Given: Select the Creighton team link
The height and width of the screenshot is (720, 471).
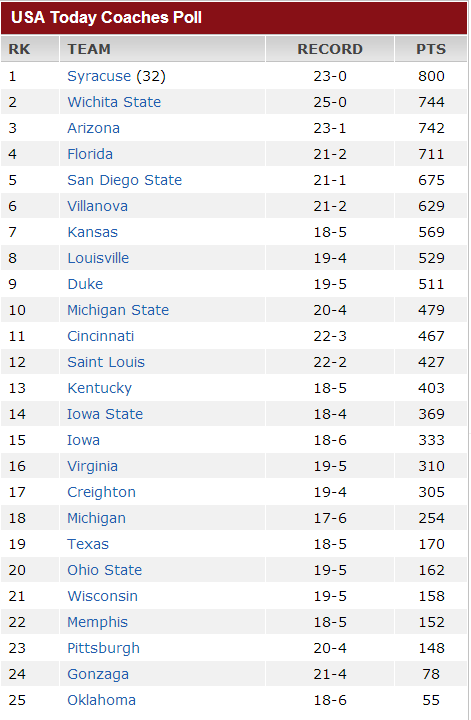Looking at the screenshot, I should [101, 492].
